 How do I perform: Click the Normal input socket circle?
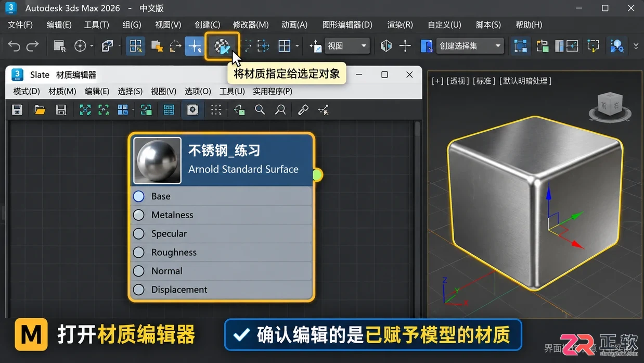tap(138, 271)
